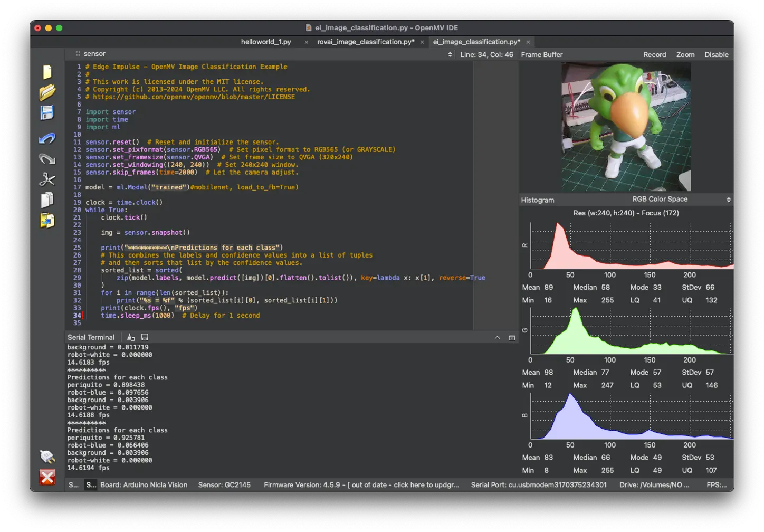764x532 pixels.
Task: Toggle Zoom for the Frame Buffer
Action: tap(685, 54)
